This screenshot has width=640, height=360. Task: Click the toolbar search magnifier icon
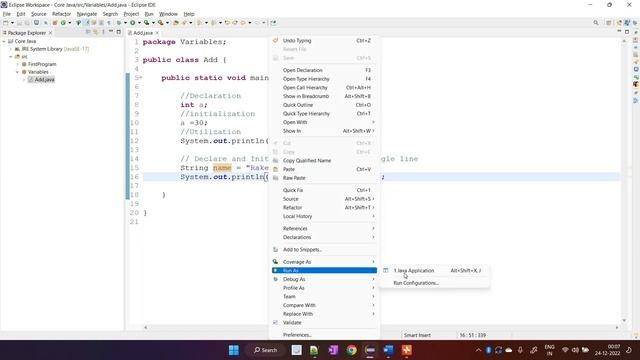point(596,23)
